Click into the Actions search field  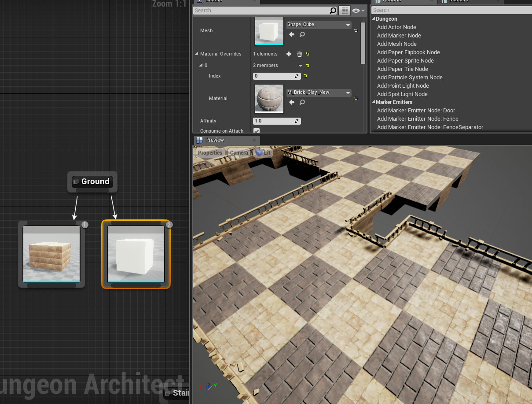click(451, 10)
